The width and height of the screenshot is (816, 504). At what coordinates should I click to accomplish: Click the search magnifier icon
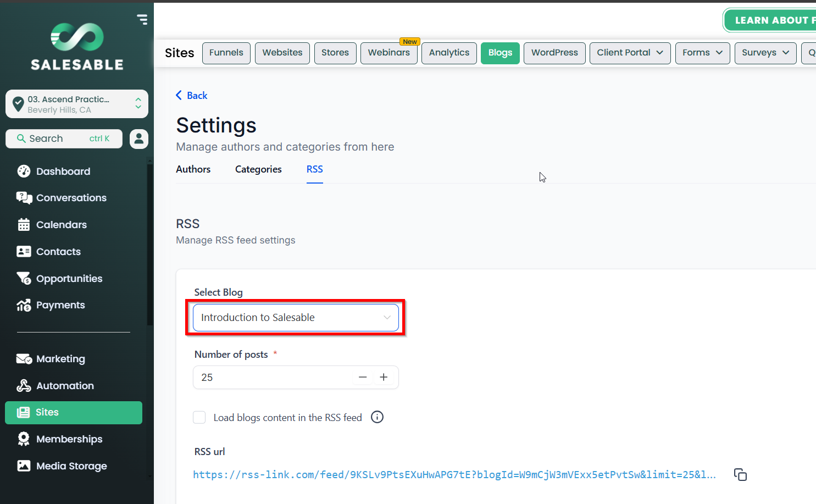[21, 139]
